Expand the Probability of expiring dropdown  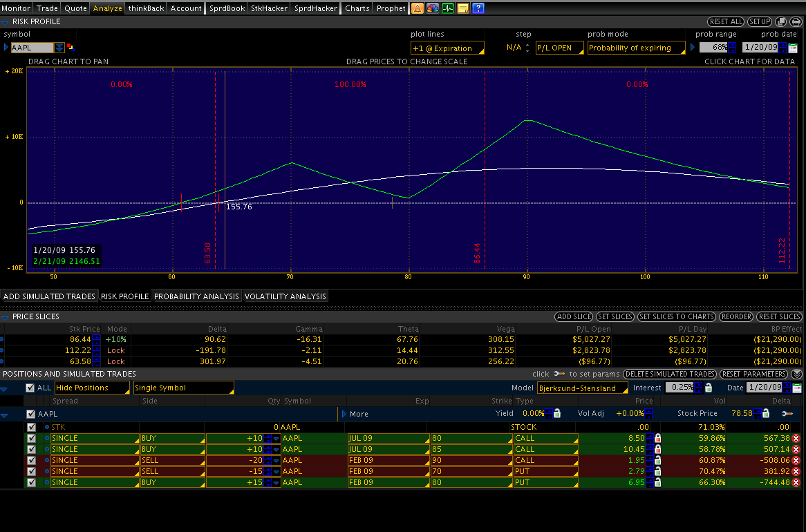click(x=636, y=48)
